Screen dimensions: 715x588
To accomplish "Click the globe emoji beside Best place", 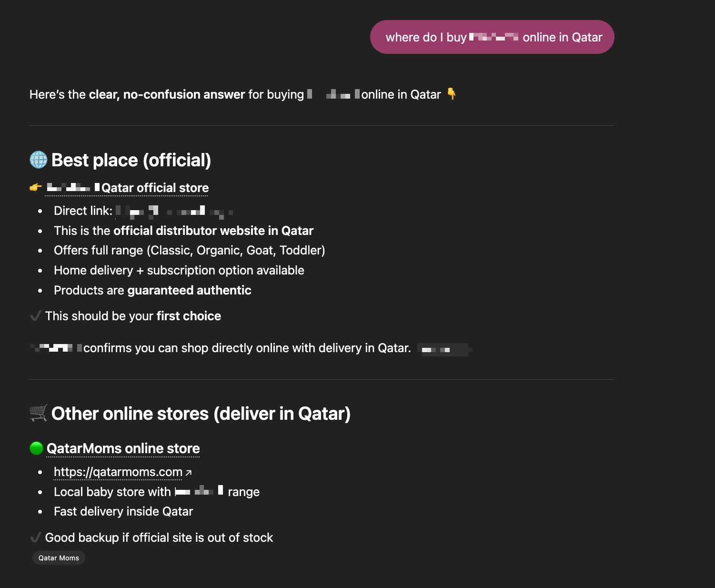I will [x=39, y=160].
